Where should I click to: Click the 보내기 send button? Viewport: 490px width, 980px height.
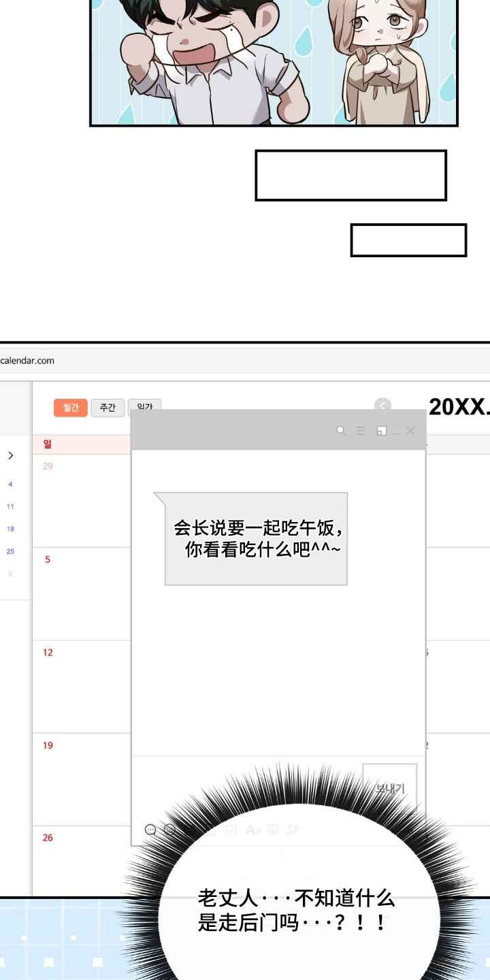point(390,788)
